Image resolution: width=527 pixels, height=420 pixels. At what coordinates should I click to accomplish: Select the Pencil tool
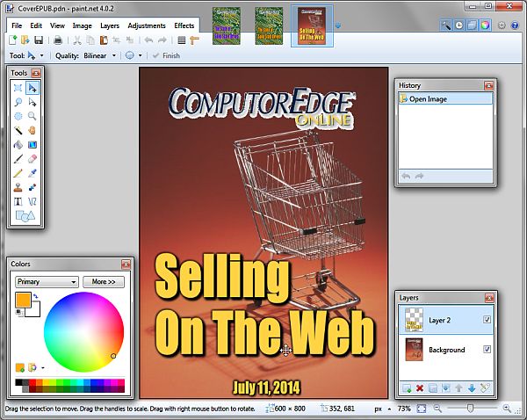(18, 173)
